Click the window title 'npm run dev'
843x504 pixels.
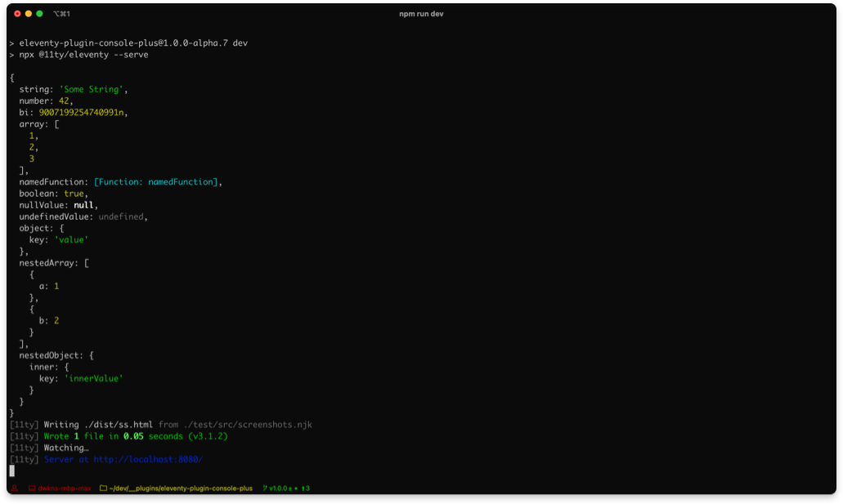tap(421, 14)
